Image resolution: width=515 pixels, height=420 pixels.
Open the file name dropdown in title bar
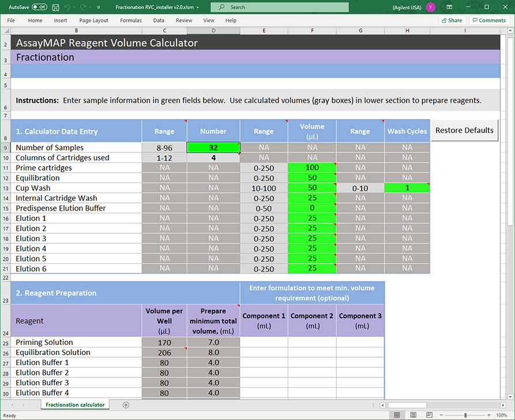pyautogui.click(x=198, y=7)
